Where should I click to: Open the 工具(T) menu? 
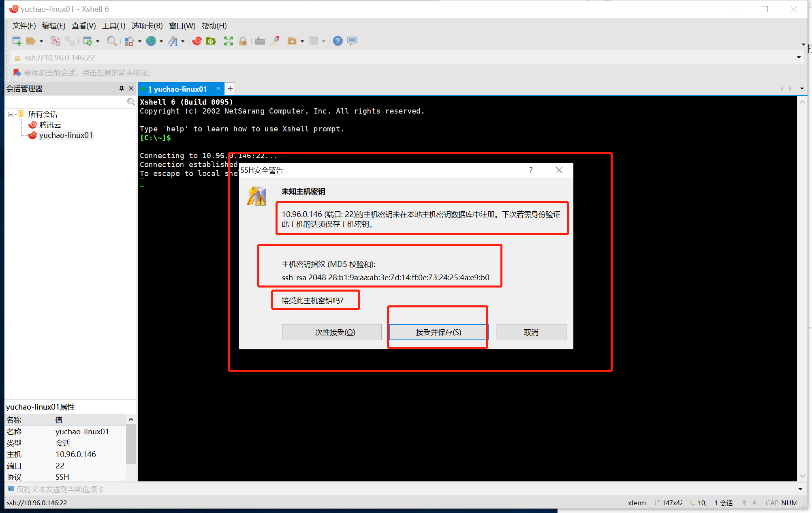click(113, 26)
